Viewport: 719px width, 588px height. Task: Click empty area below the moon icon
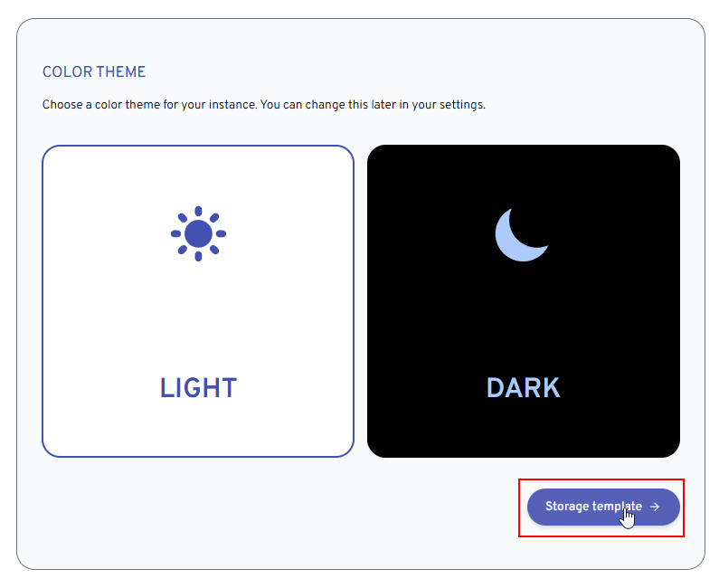click(523, 317)
